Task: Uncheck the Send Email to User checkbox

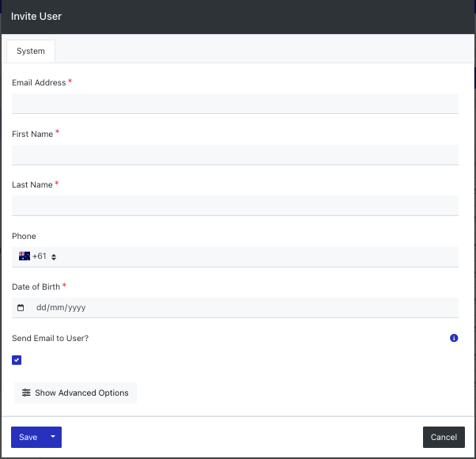Action: [17, 360]
